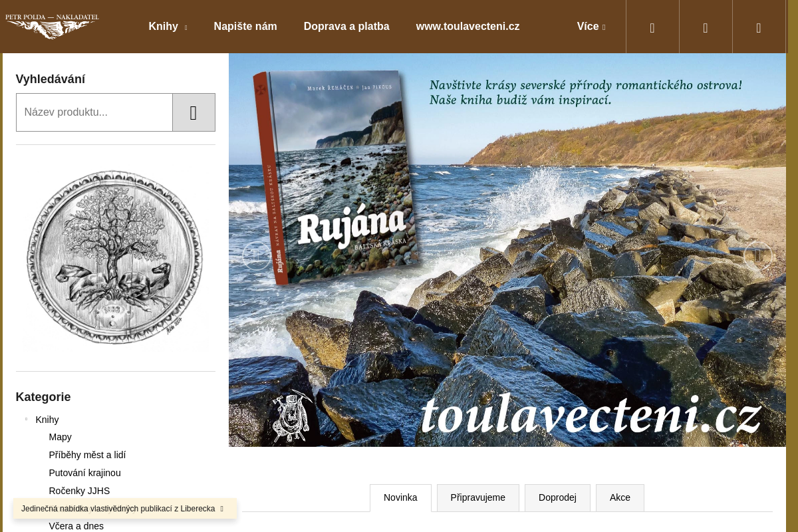Switch to the Doprodej tab
Image resolution: width=798 pixels, height=532 pixels.
click(x=557, y=497)
